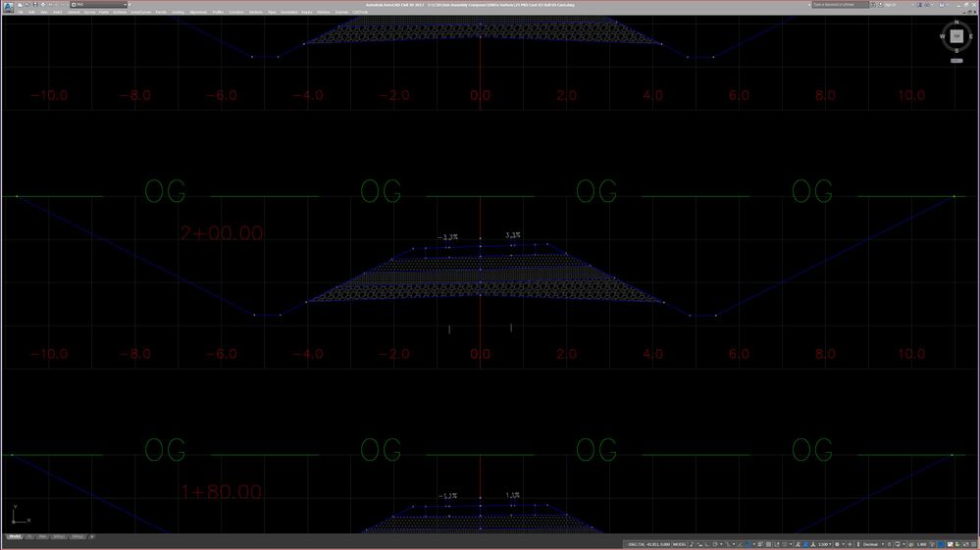The image size is (980, 550).
Task: Open the General menu
Action: point(74,12)
